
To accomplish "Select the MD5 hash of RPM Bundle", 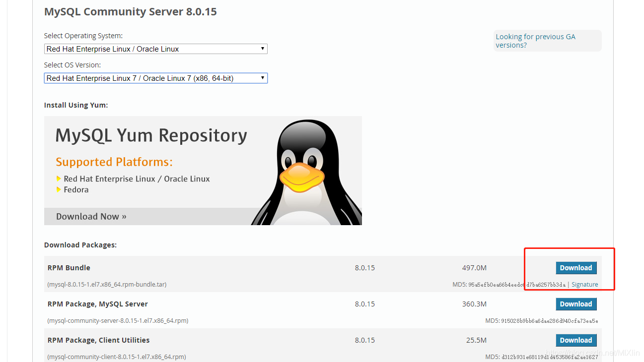I will [516, 285].
